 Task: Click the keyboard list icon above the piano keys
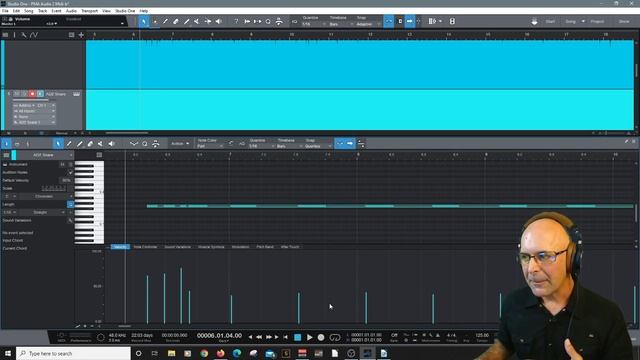coord(99,155)
